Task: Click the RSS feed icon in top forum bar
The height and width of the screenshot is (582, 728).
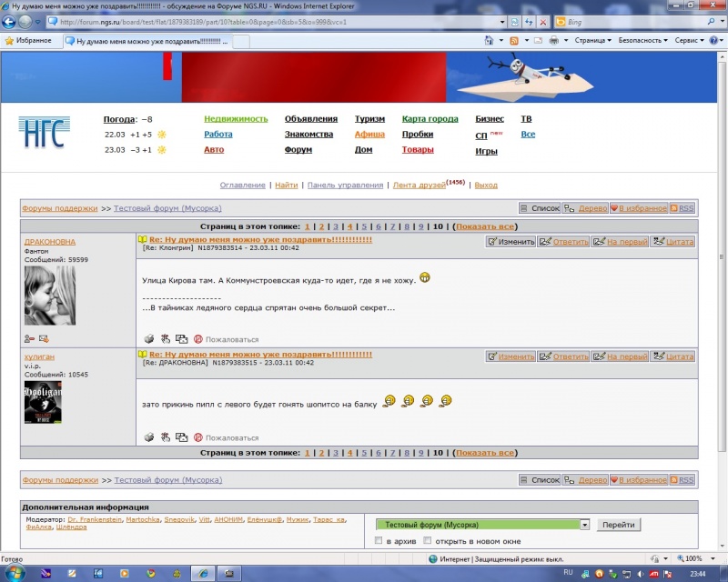Action: [682, 208]
